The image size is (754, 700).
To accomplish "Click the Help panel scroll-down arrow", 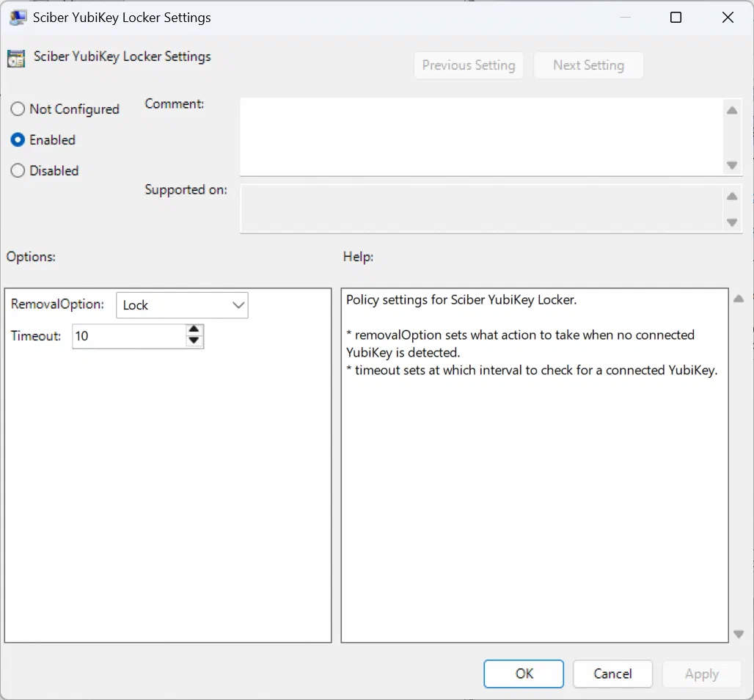I will tap(739, 634).
